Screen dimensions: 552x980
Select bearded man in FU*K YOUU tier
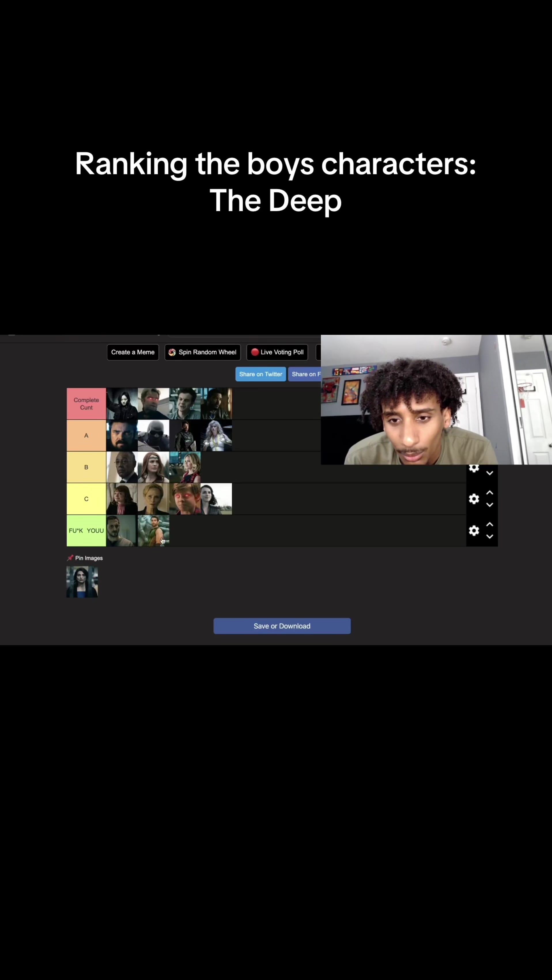point(122,530)
